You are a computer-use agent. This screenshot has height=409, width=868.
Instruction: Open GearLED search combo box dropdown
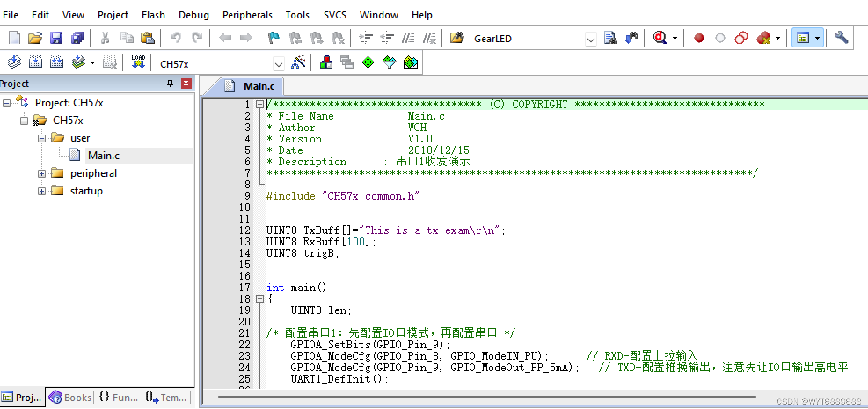591,39
